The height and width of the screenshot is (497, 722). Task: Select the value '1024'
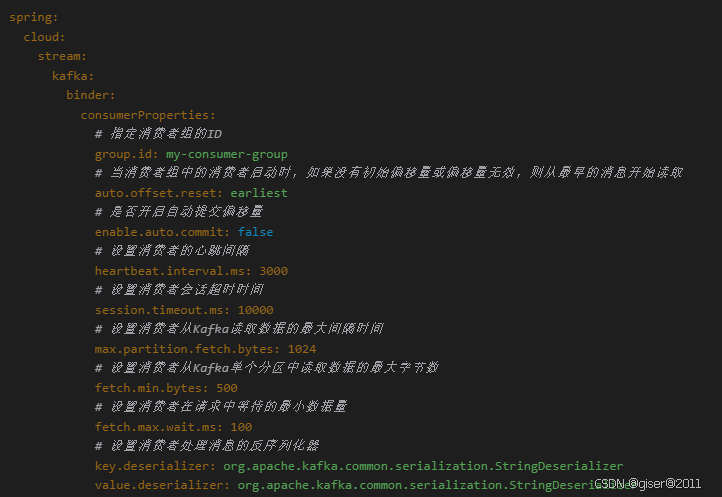point(302,349)
